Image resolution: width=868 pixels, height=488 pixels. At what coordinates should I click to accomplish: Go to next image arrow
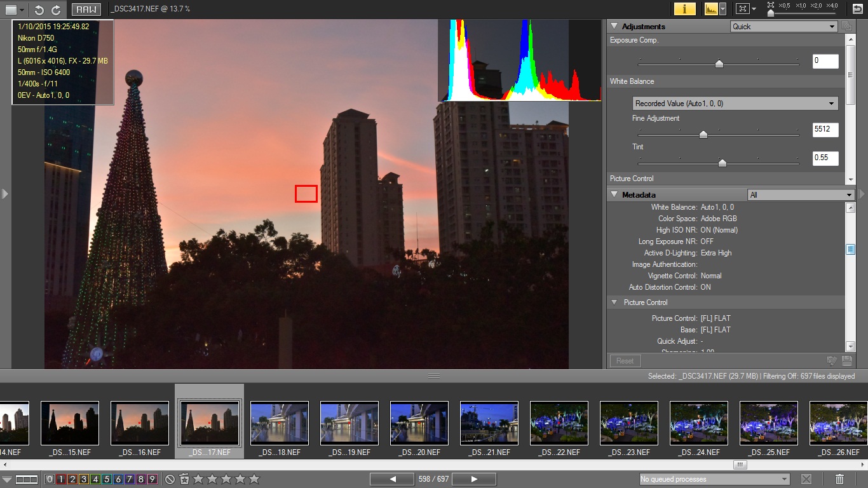point(474,479)
